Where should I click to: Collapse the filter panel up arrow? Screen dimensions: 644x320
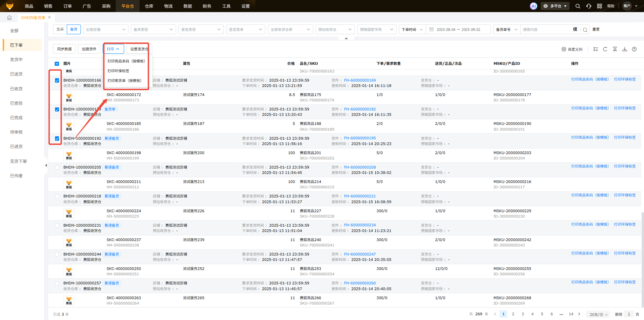pyautogui.click(x=346, y=38)
